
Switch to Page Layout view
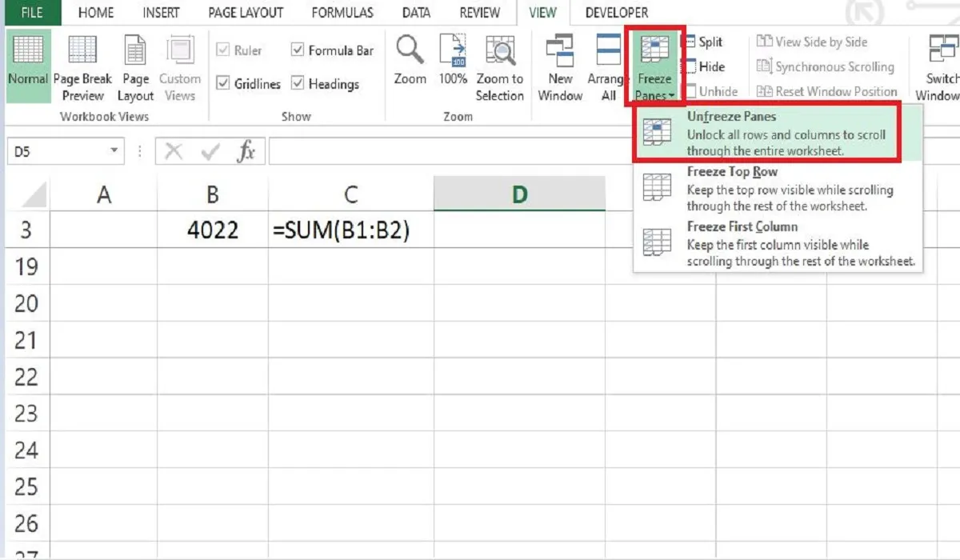[135, 69]
